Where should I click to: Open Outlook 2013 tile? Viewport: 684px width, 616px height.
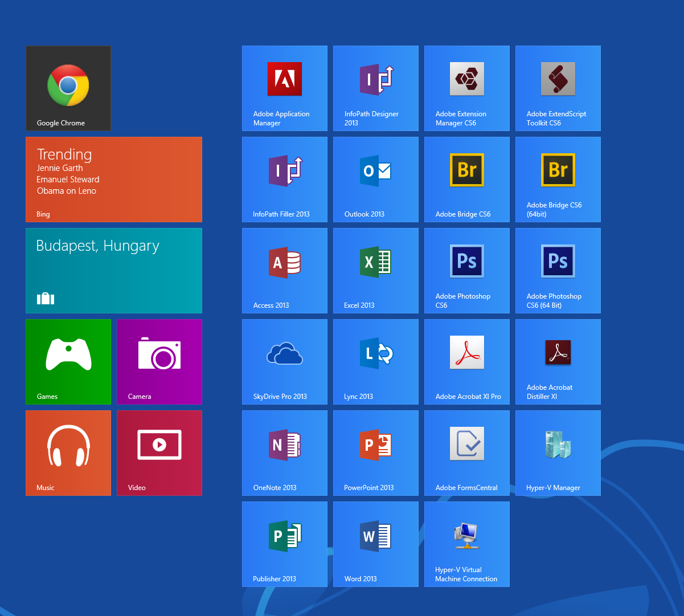tap(376, 179)
